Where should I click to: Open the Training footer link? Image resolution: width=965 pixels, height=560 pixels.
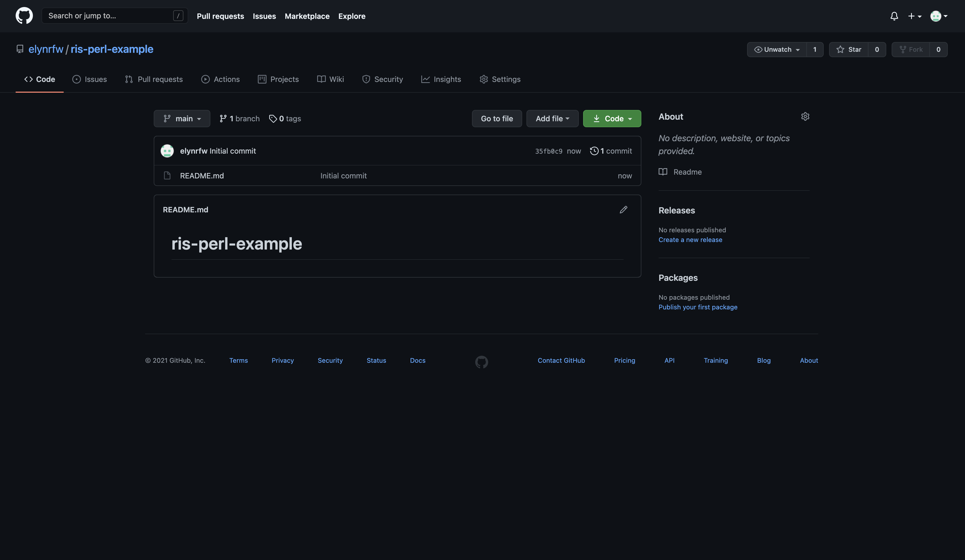[716, 360]
